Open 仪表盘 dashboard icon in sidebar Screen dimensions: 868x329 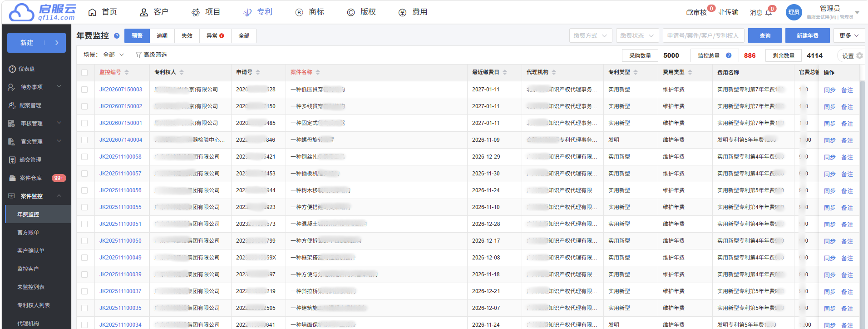pos(12,69)
